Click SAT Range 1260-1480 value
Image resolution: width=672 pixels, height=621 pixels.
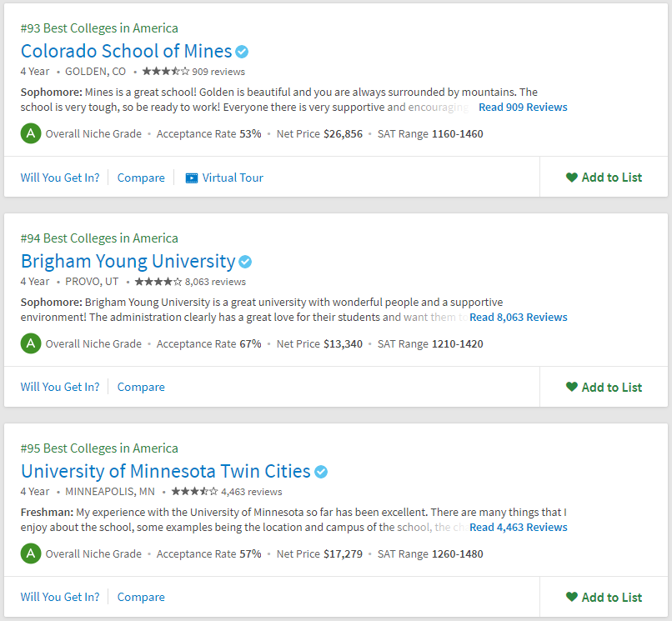(x=457, y=553)
